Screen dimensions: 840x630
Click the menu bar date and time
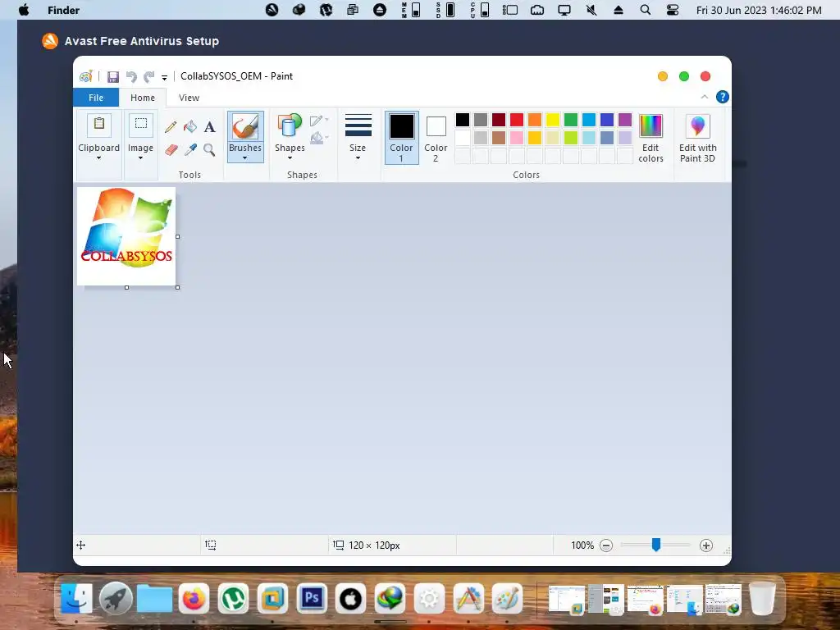click(759, 10)
